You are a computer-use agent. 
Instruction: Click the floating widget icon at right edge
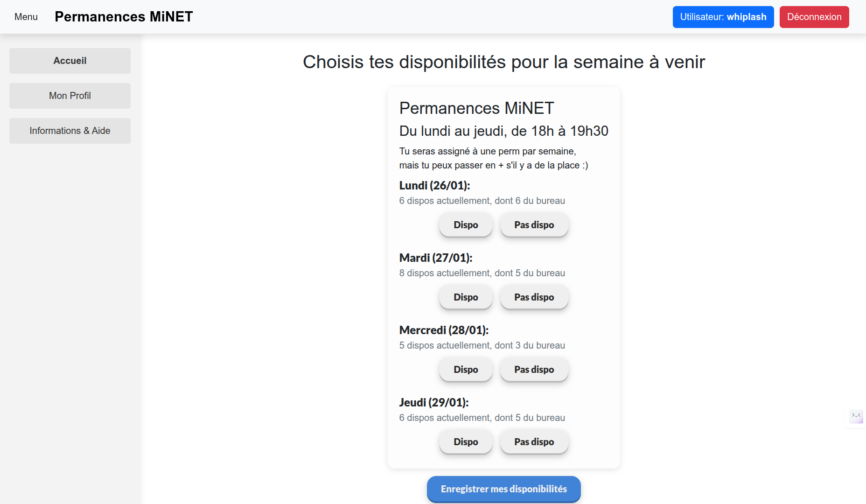856,416
